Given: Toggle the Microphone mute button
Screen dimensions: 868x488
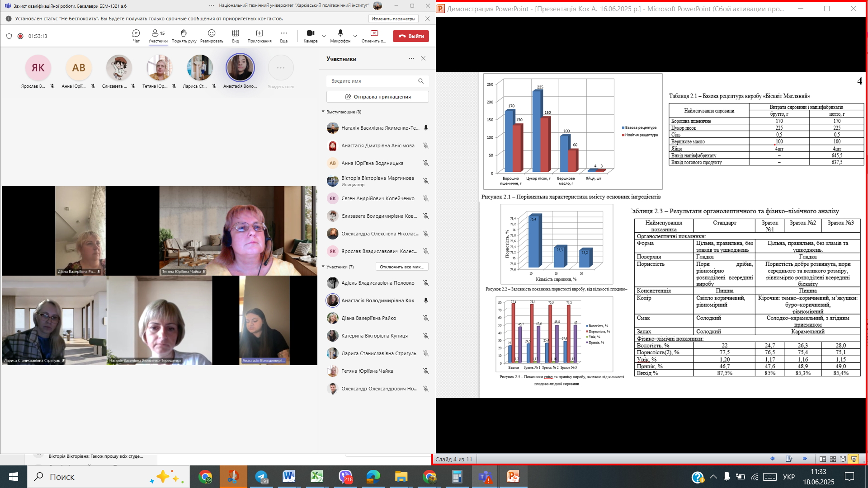Looking at the screenshot, I should [x=340, y=33].
